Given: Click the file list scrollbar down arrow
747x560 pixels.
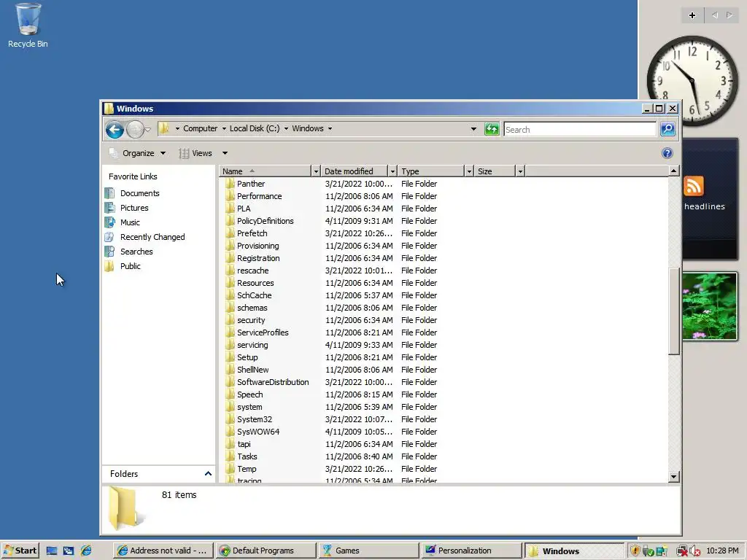Looking at the screenshot, I should 673,475.
